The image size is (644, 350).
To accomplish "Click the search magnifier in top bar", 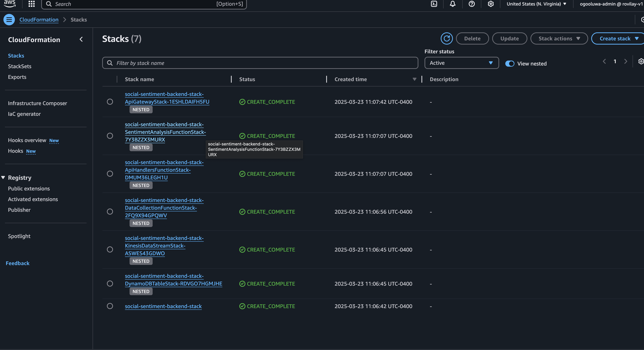I will coord(49,4).
